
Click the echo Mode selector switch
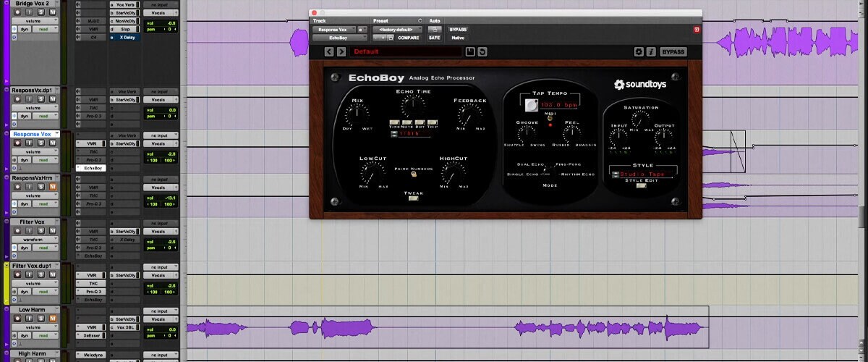548,172
